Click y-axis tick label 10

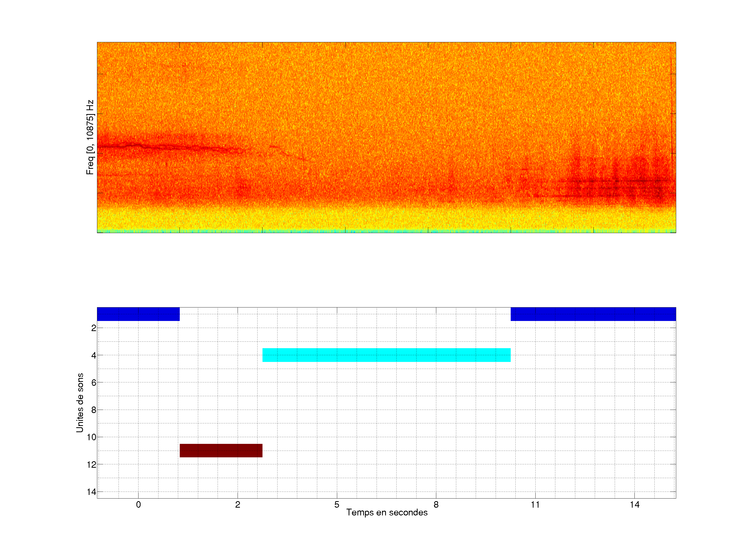click(92, 437)
